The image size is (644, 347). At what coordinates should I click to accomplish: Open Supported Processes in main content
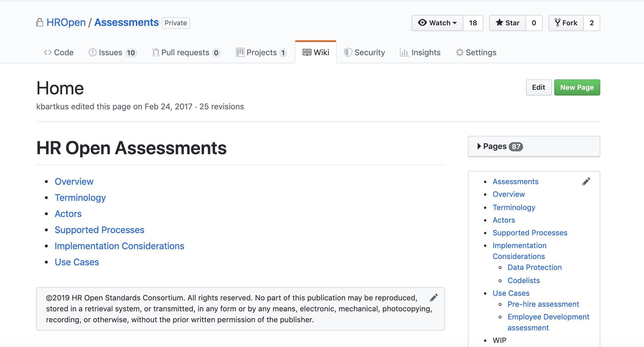click(100, 230)
